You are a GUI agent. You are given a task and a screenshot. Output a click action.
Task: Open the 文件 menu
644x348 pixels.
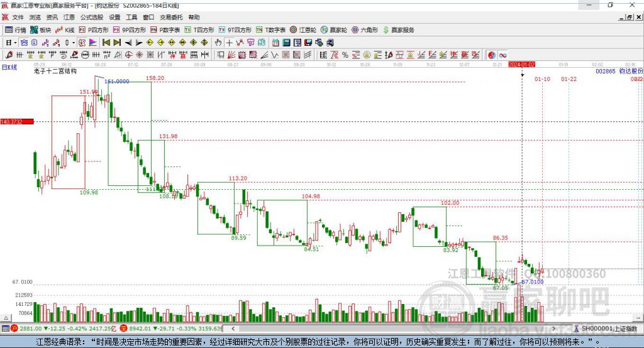click(18, 17)
